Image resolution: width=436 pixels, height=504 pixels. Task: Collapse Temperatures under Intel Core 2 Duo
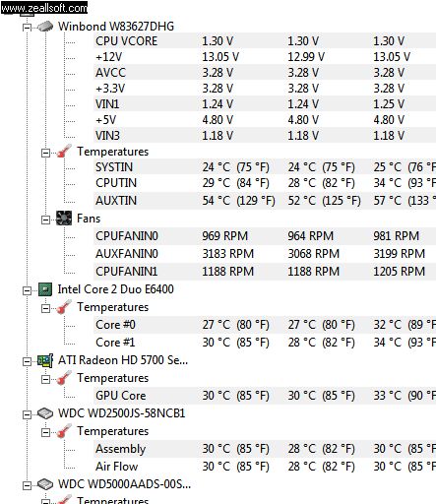point(45,308)
